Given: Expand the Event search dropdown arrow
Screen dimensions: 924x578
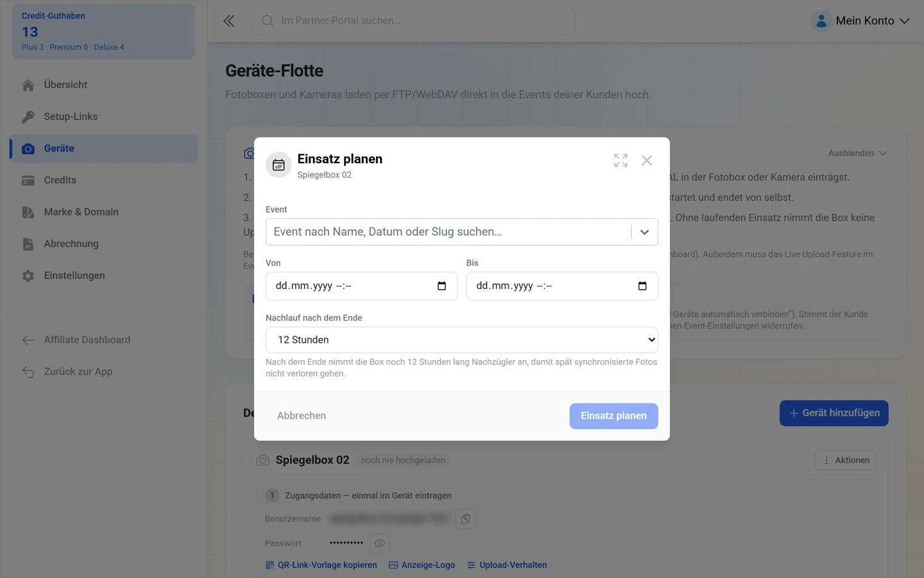Looking at the screenshot, I should [644, 232].
